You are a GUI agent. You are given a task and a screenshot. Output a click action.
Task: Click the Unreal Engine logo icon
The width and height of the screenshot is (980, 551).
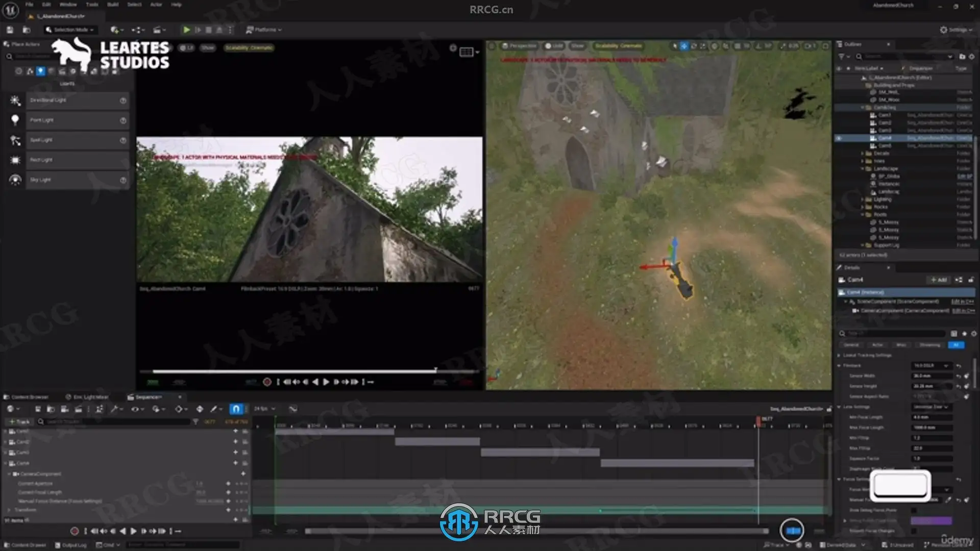(11, 9)
